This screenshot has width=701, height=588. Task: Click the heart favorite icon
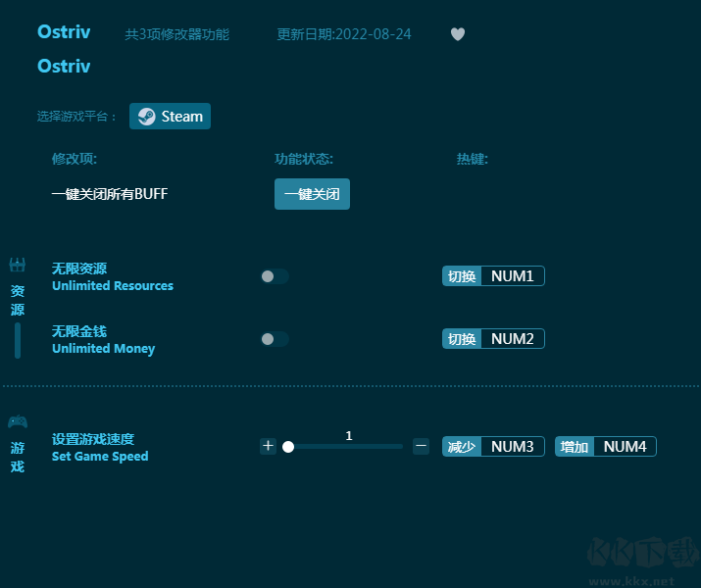[x=457, y=34]
